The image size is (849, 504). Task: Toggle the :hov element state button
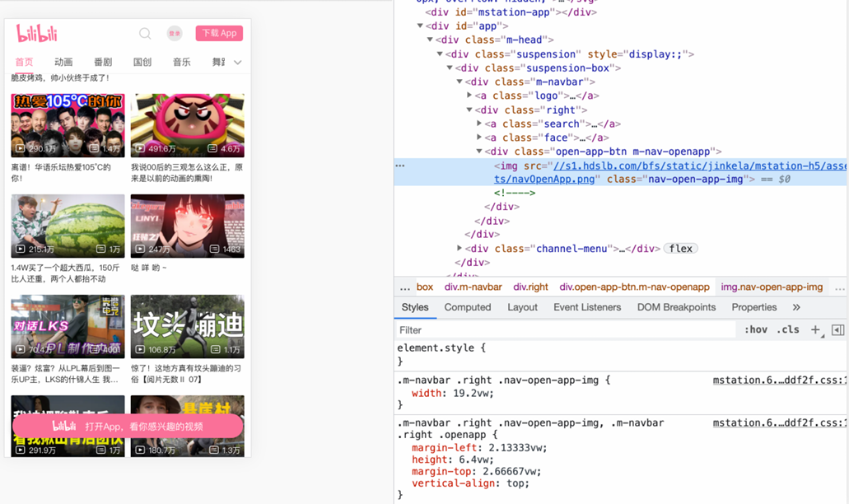click(x=755, y=329)
